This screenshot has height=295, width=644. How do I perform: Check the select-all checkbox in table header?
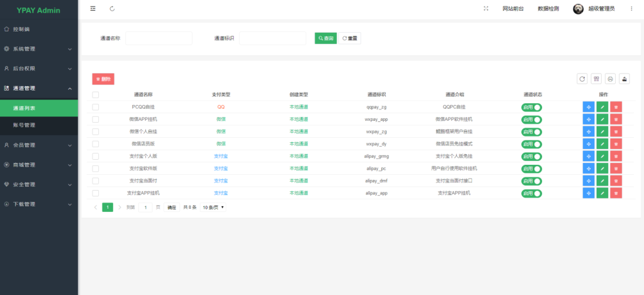click(x=96, y=95)
